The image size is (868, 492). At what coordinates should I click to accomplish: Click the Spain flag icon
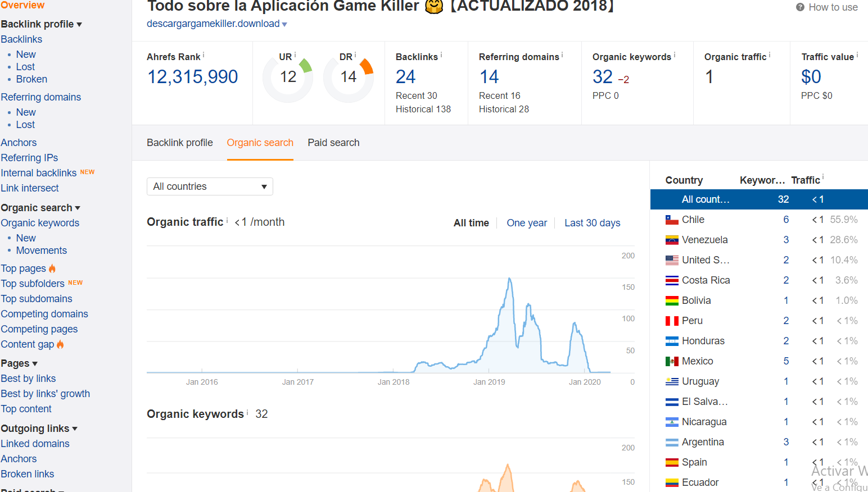pyautogui.click(x=672, y=462)
